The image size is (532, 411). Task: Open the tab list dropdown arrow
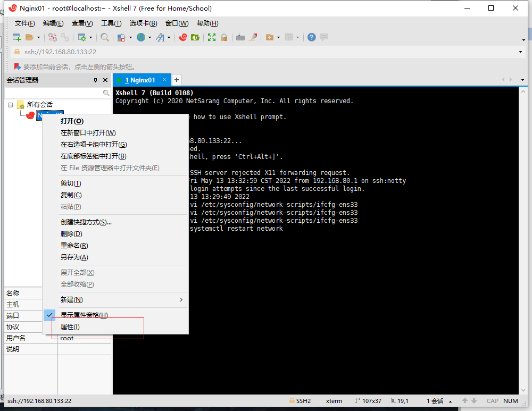click(522, 80)
